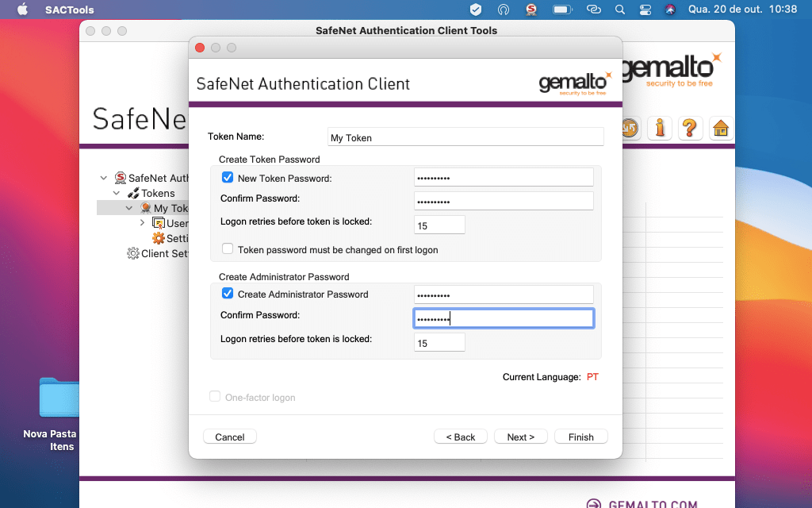The width and height of the screenshot is (812, 508).
Task: Click the Siri icon in menu bar
Action: [x=670, y=10]
